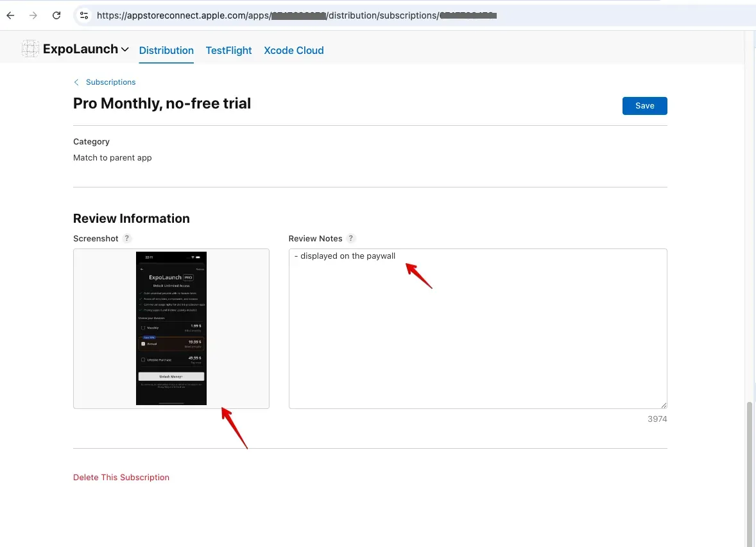Click the 'Match to parent app' value
Image resolution: width=756 pixels, height=547 pixels.
(112, 158)
